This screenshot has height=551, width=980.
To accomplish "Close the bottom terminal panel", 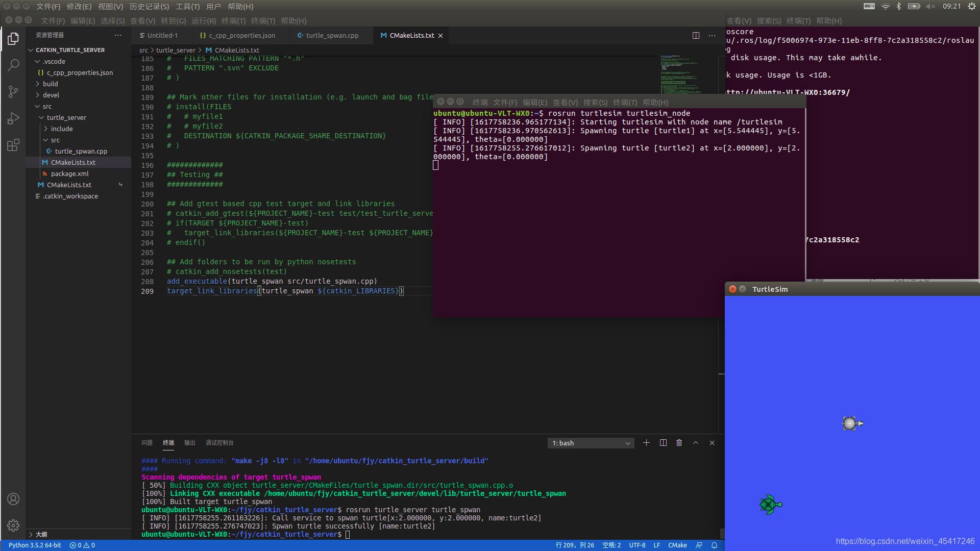I will (x=712, y=443).
